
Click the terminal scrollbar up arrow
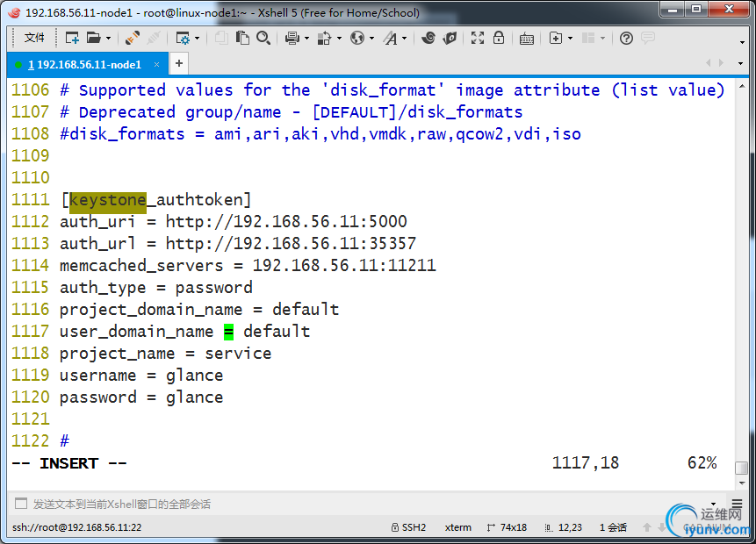[x=742, y=87]
